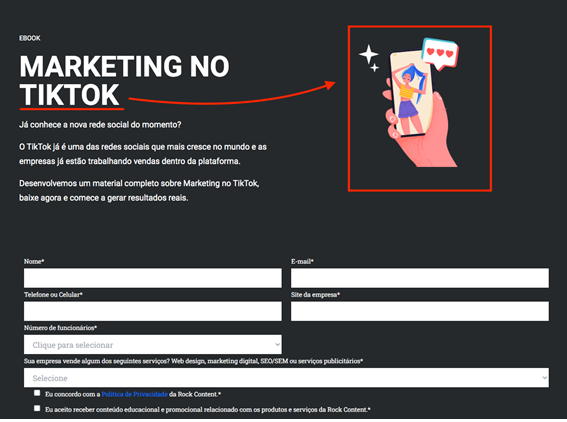Select the Site da empresa field
The height and width of the screenshot is (422, 567).
420,311
